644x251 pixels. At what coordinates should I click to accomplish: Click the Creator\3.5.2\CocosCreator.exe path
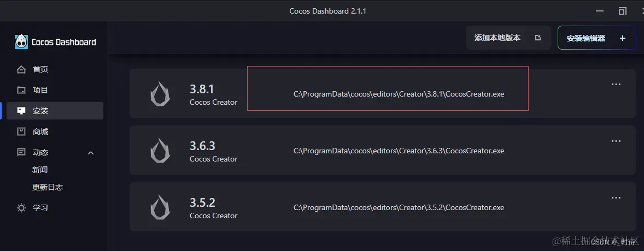(399, 207)
